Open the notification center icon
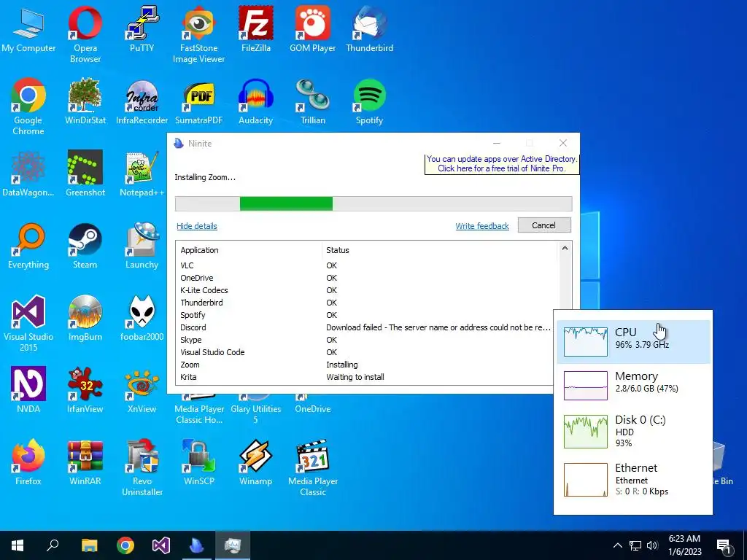 [x=724, y=546]
